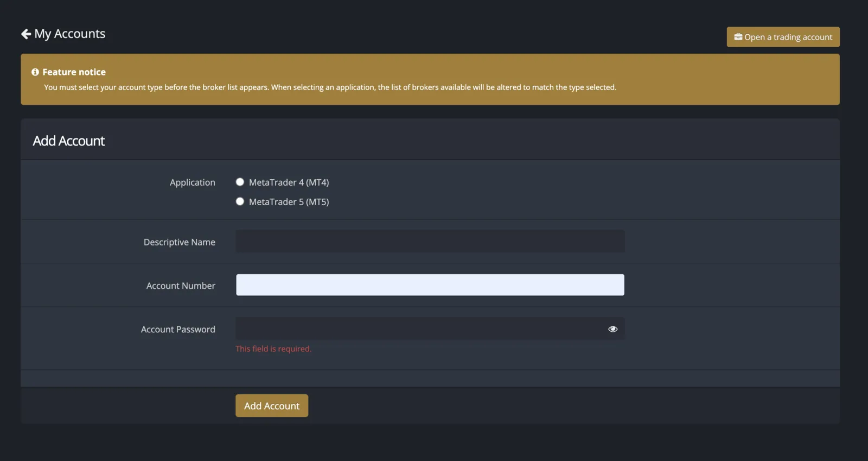This screenshot has height=461, width=868.
Task: Focus the Descriptive Name input field
Action: pos(430,242)
